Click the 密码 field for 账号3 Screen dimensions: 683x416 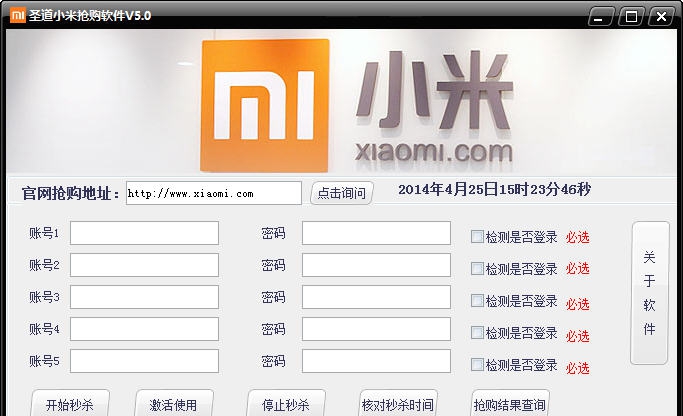tap(376, 297)
